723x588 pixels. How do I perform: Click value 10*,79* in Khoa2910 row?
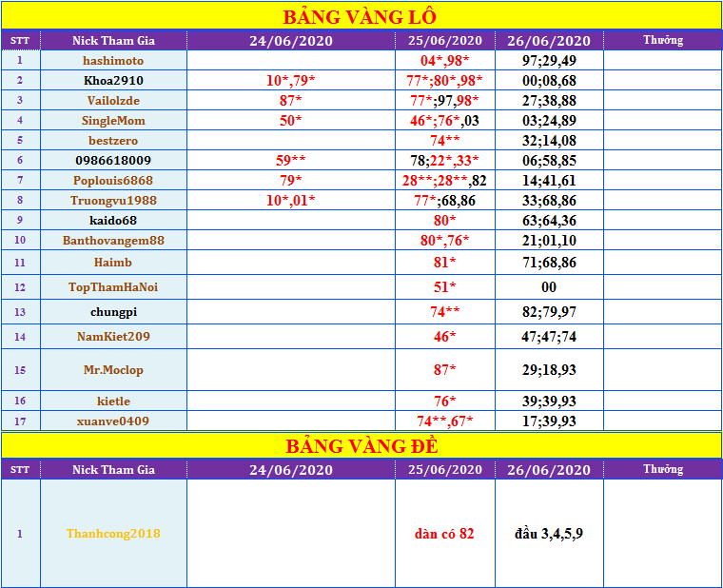pyautogui.click(x=291, y=80)
